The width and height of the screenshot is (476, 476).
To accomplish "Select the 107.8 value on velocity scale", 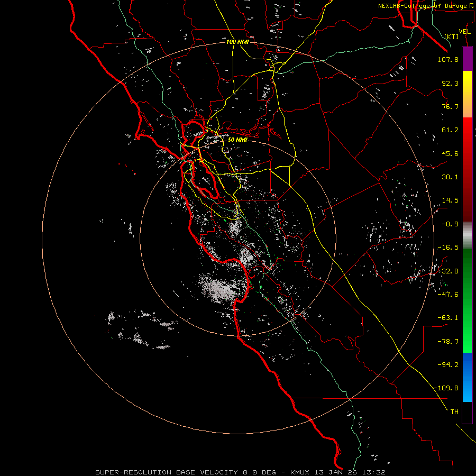I will coord(448,59).
